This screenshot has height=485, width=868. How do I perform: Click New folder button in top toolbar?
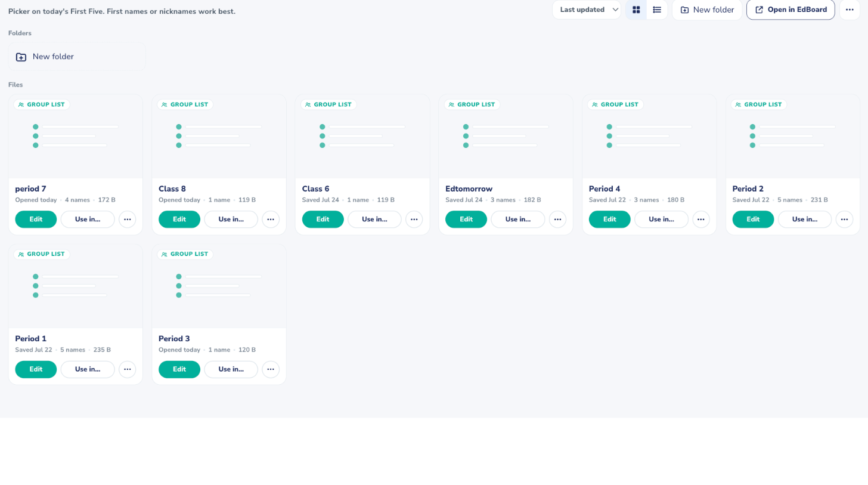click(x=707, y=10)
